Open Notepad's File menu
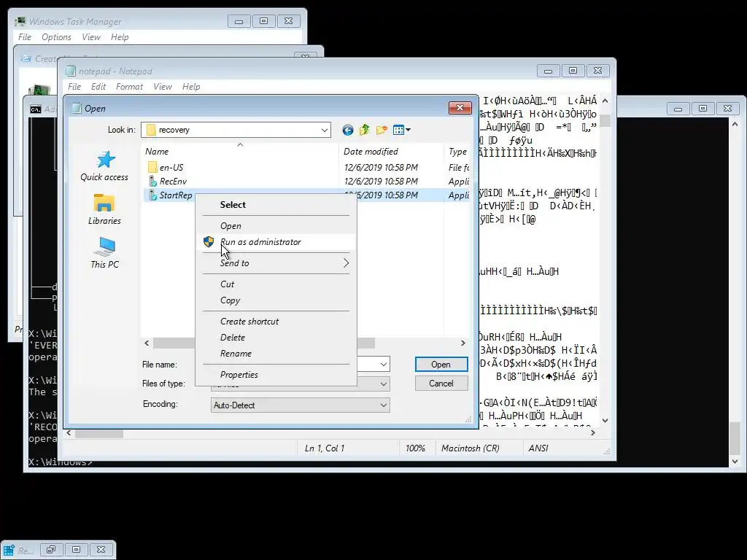This screenshot has width=747, height=560. click(x=74, y=87)
